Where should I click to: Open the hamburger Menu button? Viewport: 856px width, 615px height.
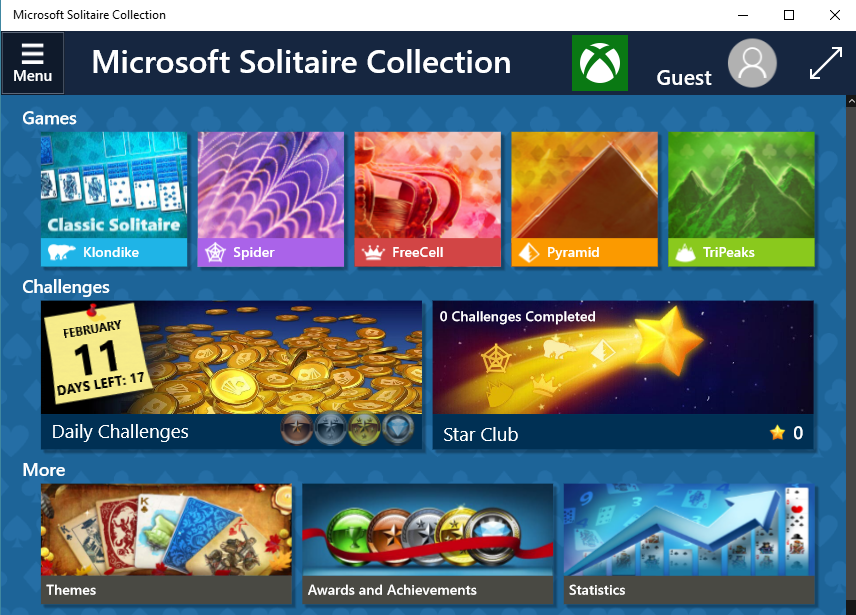click(33, 63)
